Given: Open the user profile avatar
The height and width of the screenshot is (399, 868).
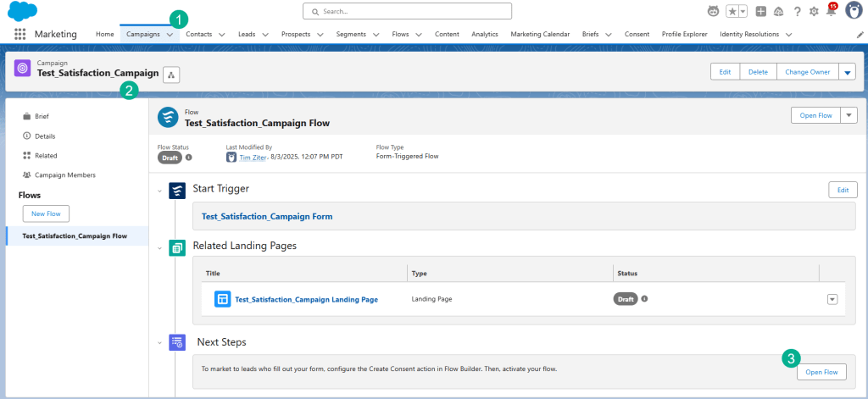Looking at the screenshot, I should tap(854, 11).
